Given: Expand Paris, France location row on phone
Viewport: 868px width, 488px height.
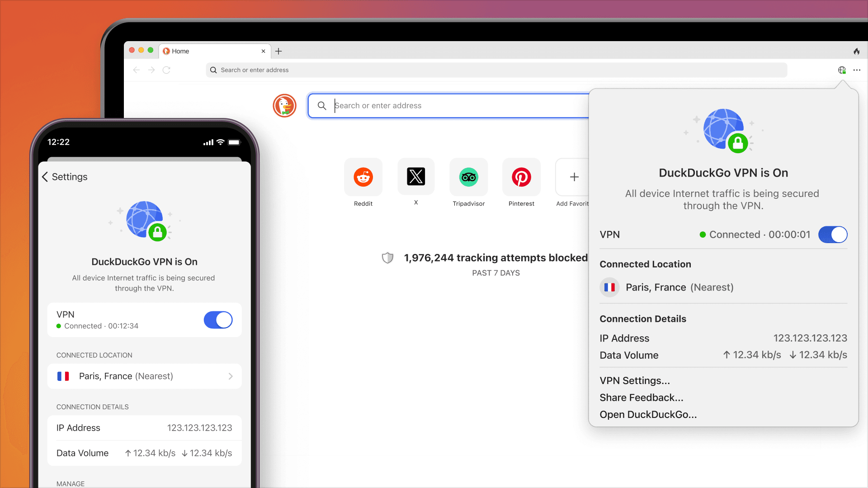Looking at the screenshot, I should (x=145, y=376).
